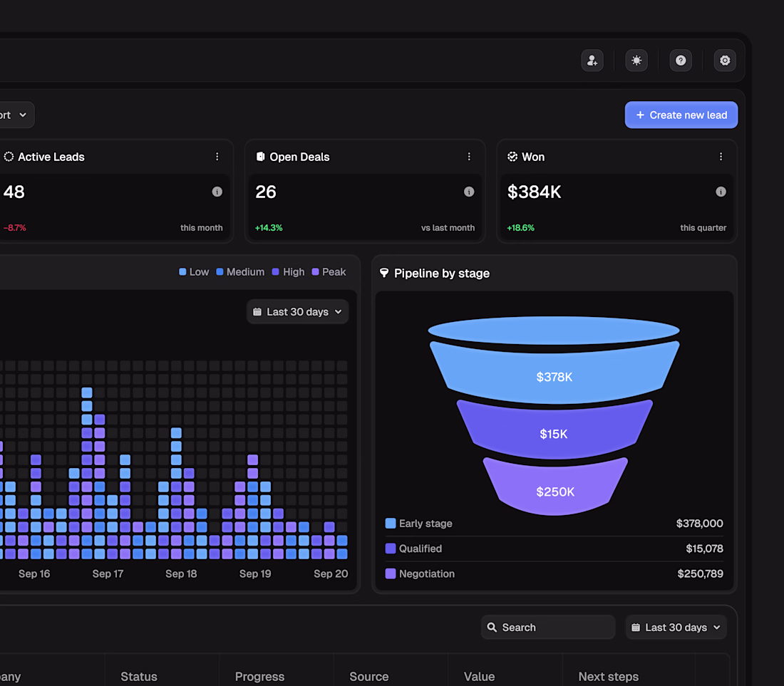The height and width of the screenshot is (686, 784).
Task: Open Open Deals card options menu
Action: coord(469,157)
